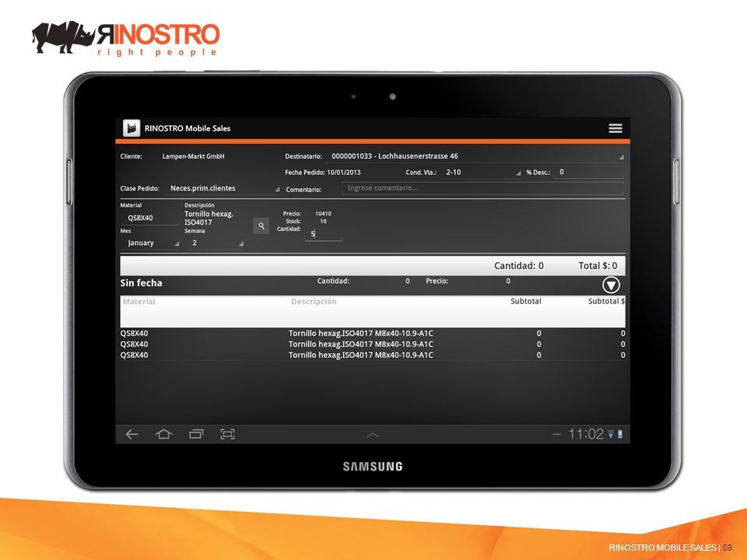Tap the Precio value 10410
Viewport: 747px width, 560px height.
[323, 214]
